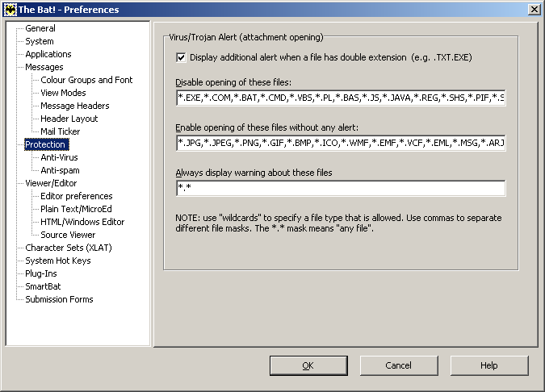Click 'Always display warning about these files' label

254,173
